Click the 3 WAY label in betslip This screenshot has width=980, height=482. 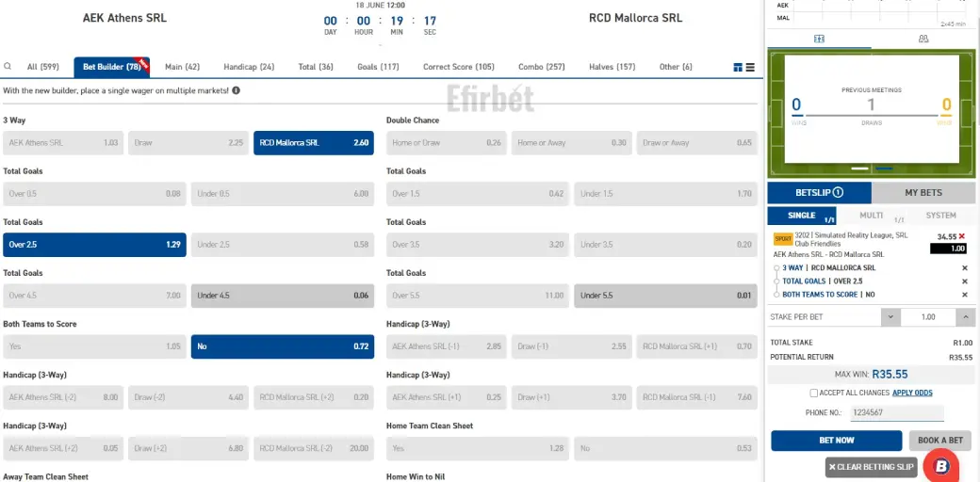coord(792,268)
